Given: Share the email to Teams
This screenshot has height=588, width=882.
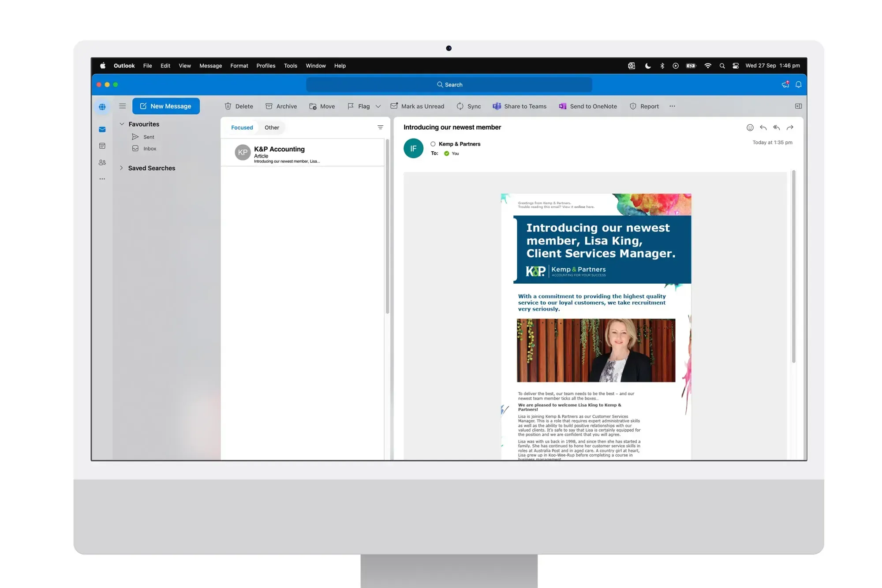Looking at the screenshot, I should [x=519, y=106].
